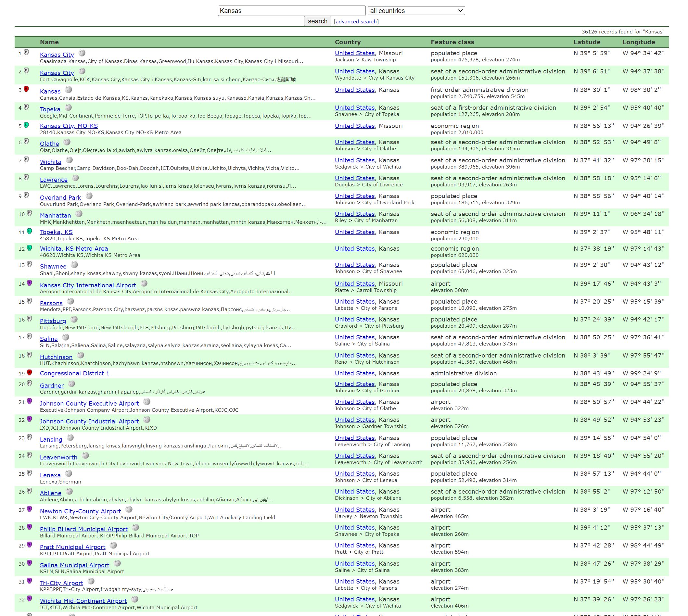Select the United States link for Olathe
This screenshot has height=616, width=688.
pyautogui.click(x=355, y=142)
